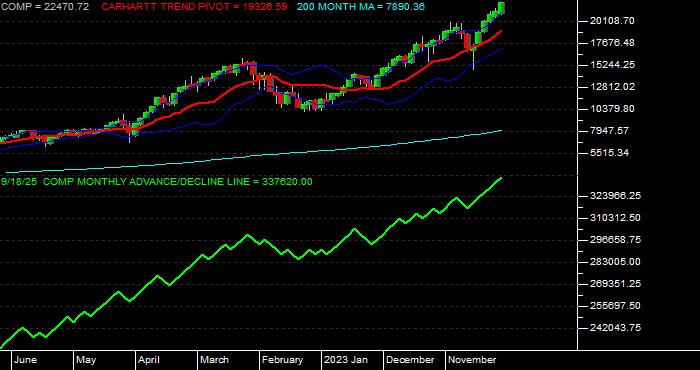Viewport: 700px width, 370px height.
Task: Select the March timeline marker
Action: (x=215, y=360)
